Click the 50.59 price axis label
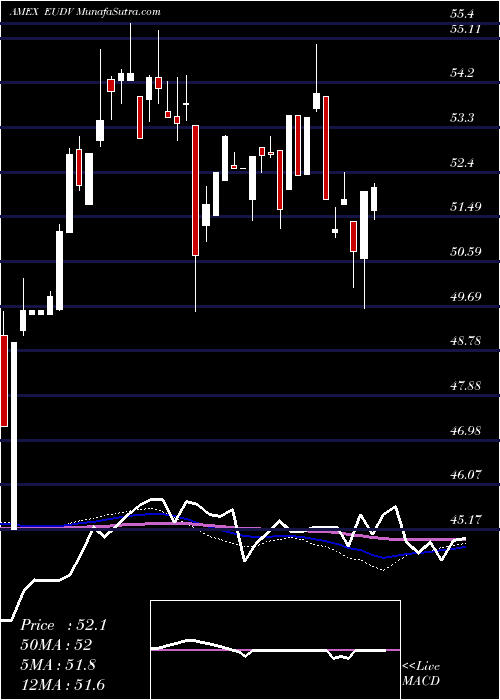 [x=465, y=251]
